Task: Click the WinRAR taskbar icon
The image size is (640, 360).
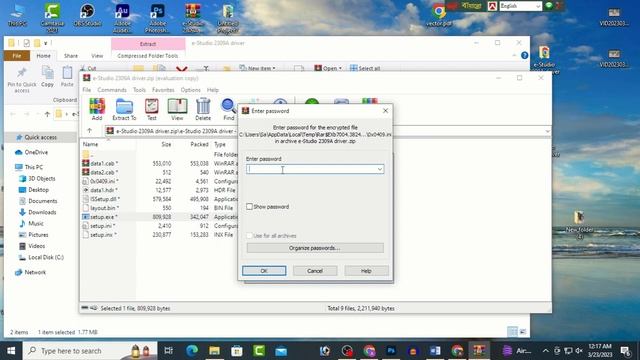Action: pyautogui.click(x=479, y=351)
